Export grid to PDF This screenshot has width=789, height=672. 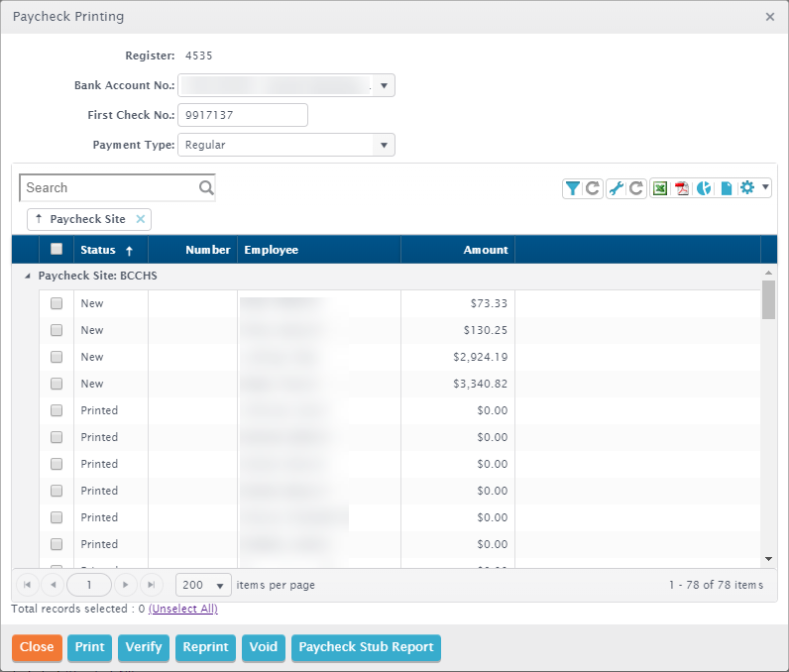tap(682, 188)
